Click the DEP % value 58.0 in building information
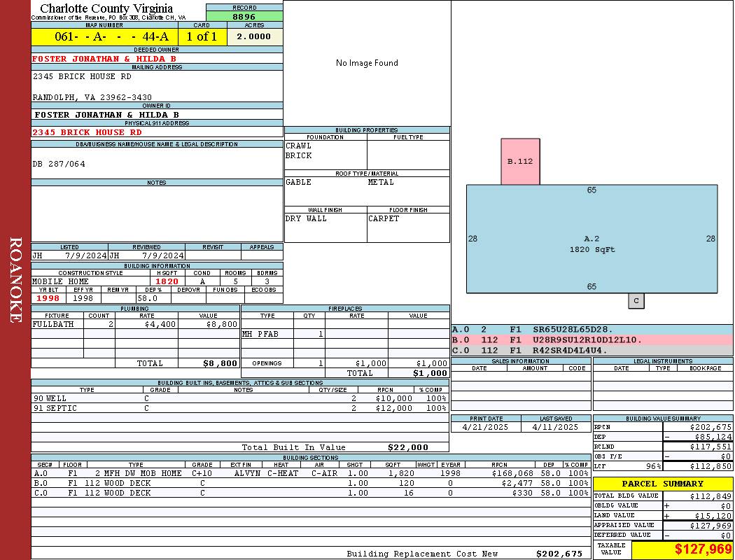This screenshot has height=560, width=735. pos(148,298)
